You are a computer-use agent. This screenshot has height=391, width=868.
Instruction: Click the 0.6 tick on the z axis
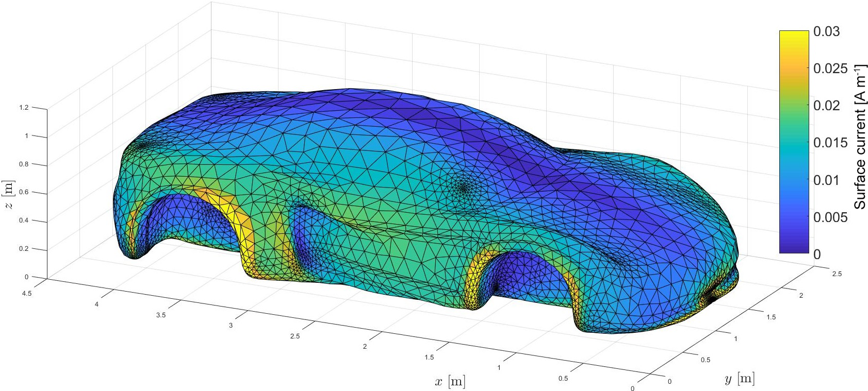(24, 193)
